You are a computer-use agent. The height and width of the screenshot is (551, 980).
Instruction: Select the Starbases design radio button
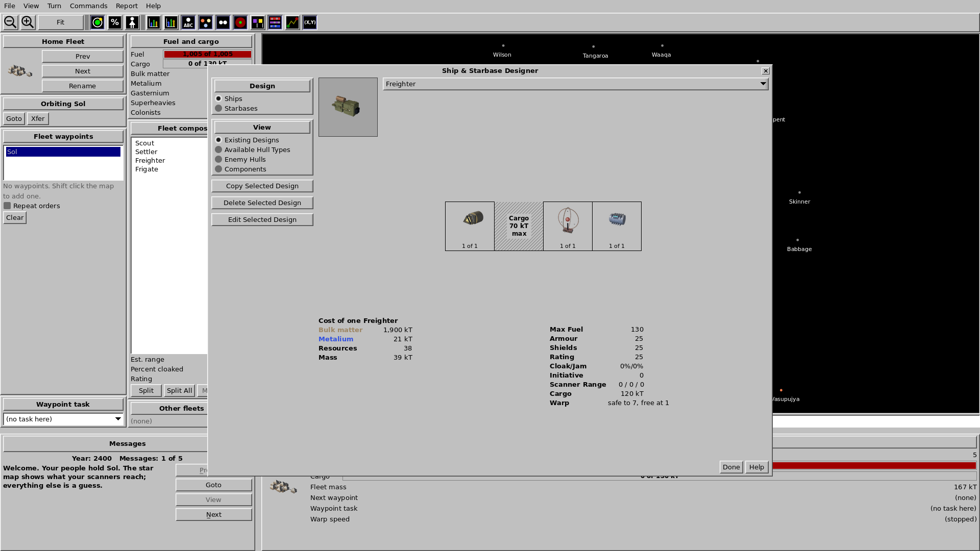click(x=218, y=108)
